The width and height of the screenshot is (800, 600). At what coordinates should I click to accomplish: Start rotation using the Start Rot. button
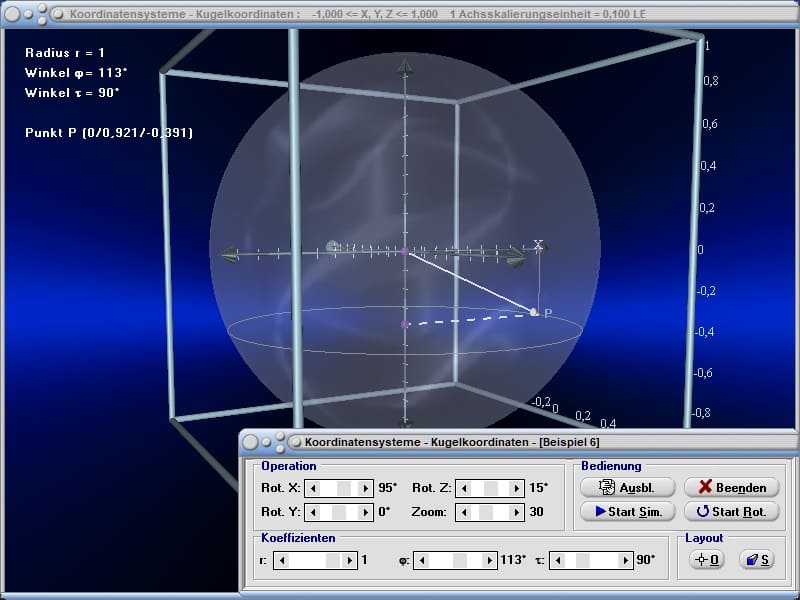732,512
